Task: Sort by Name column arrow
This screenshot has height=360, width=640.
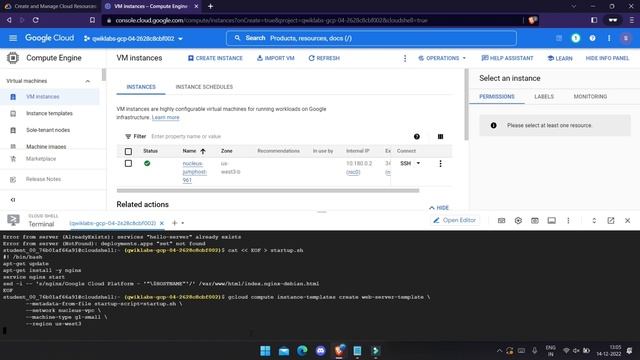Action: pos(203,151)
